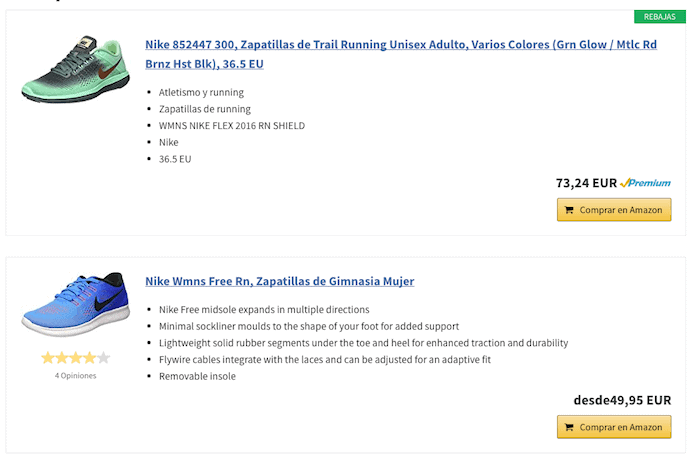View the 4 Opiniones reviews text
700x463 pixels.
click(x=75, y=375)
